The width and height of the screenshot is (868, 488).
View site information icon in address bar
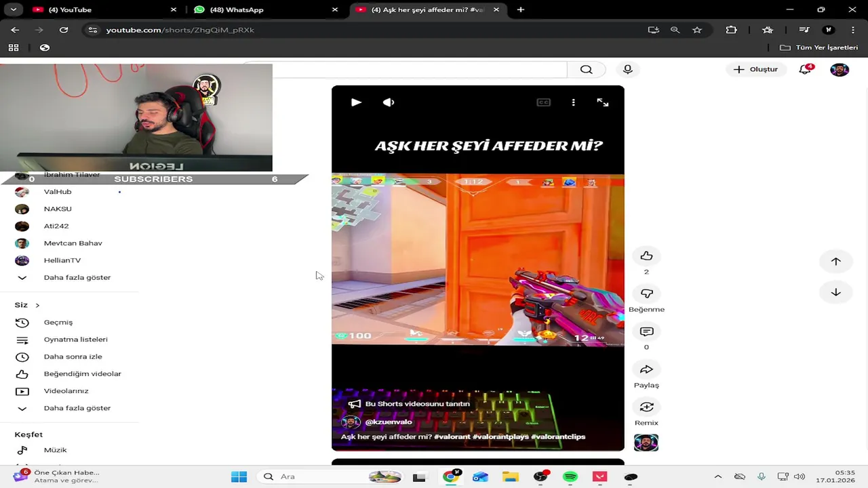pos(93,30)
